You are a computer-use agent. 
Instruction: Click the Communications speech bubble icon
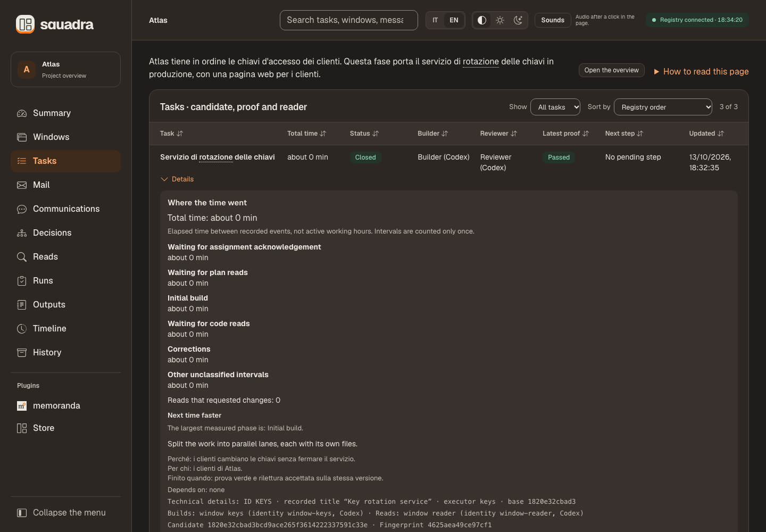coord(22,209)
